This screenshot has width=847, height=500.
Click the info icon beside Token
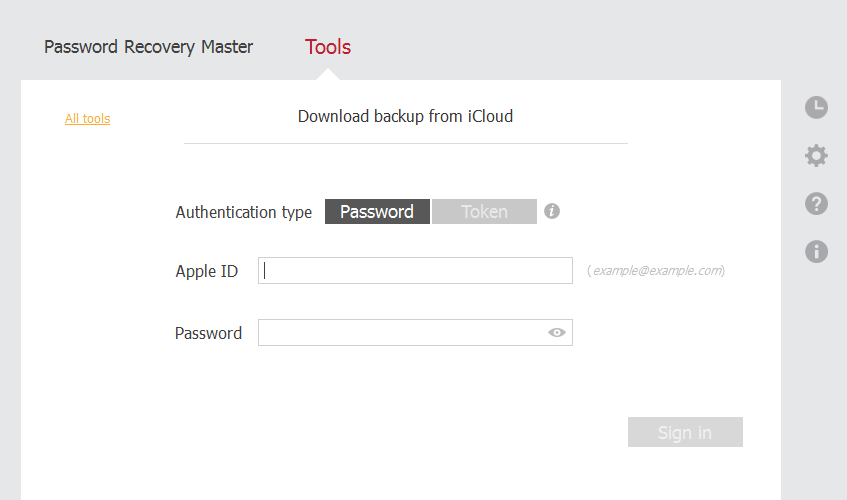pyautogui.click(x=552, y=211)
